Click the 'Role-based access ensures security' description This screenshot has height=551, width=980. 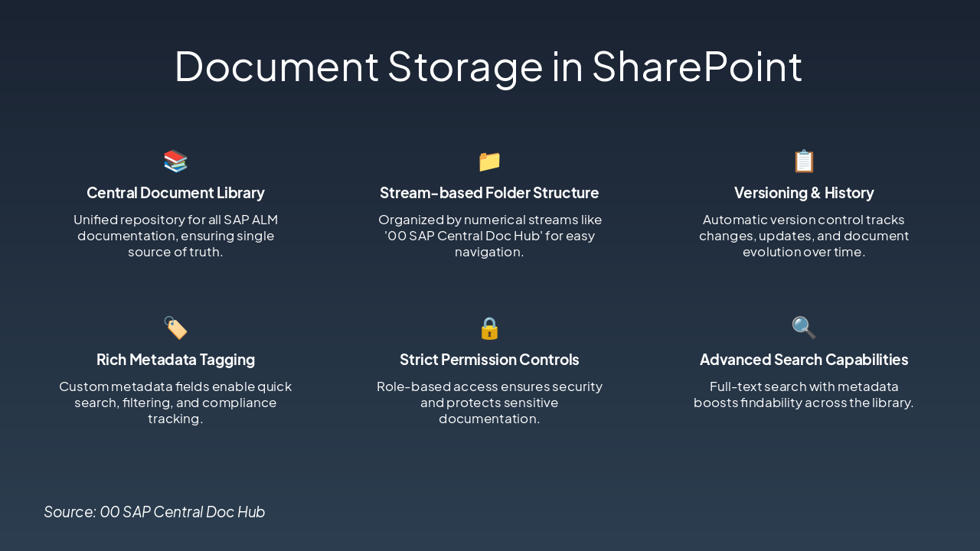(489, 403)
